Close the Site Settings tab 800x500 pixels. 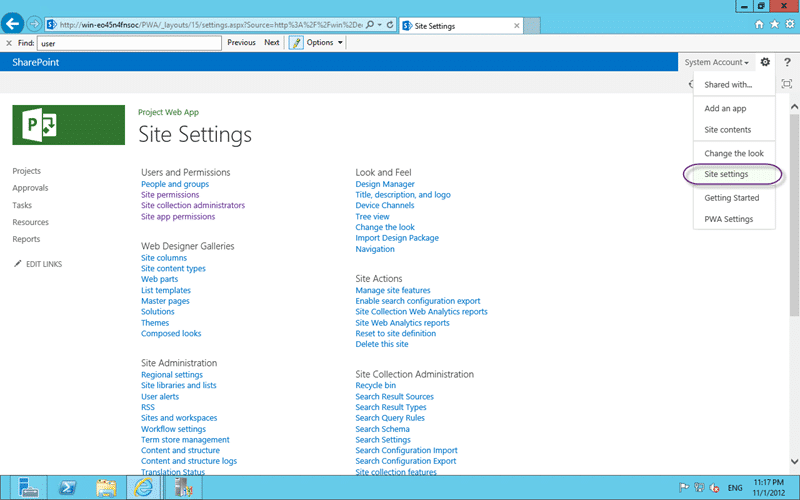(x=516, y=26)
